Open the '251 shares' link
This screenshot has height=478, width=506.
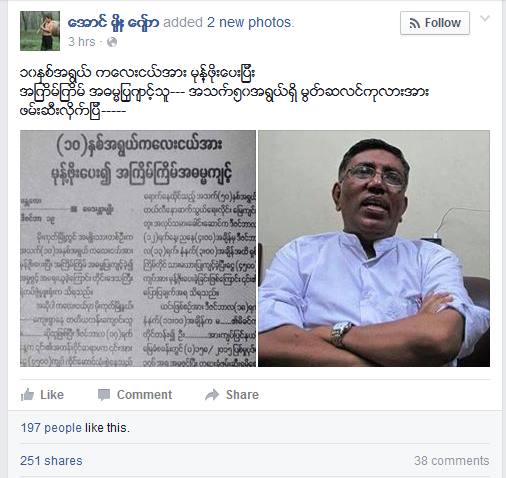click(51, 461)
